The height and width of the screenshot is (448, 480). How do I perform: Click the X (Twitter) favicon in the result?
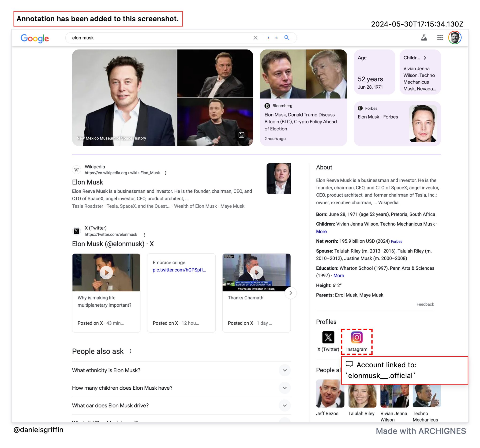tap(77, 231)
